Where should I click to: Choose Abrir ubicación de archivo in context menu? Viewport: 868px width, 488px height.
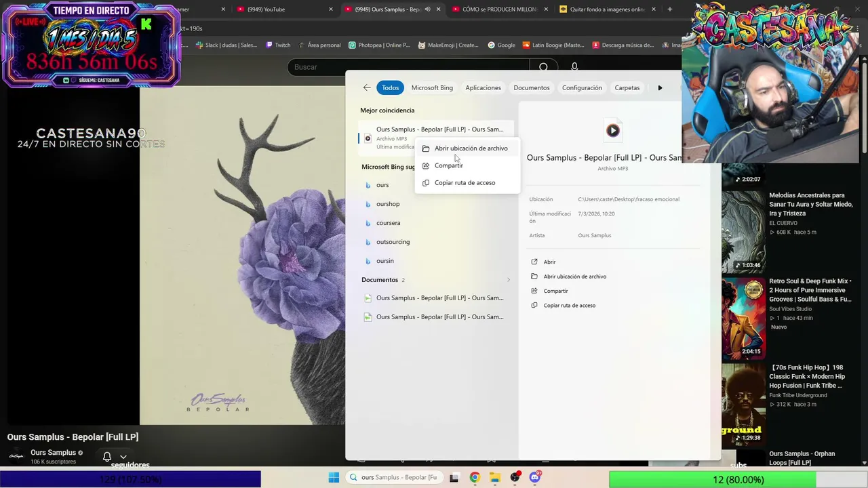tap(467, 148)
